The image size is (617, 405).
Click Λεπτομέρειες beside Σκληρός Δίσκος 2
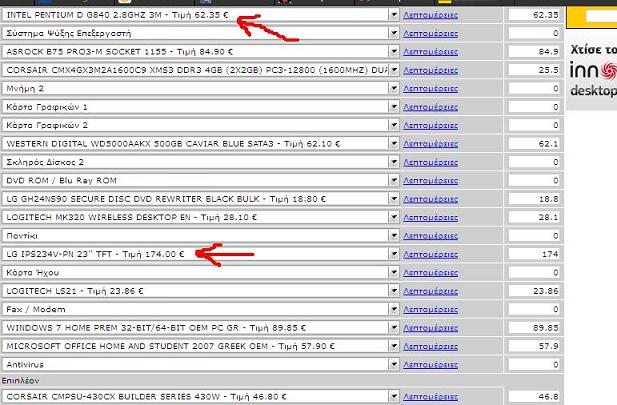(430, 162)
